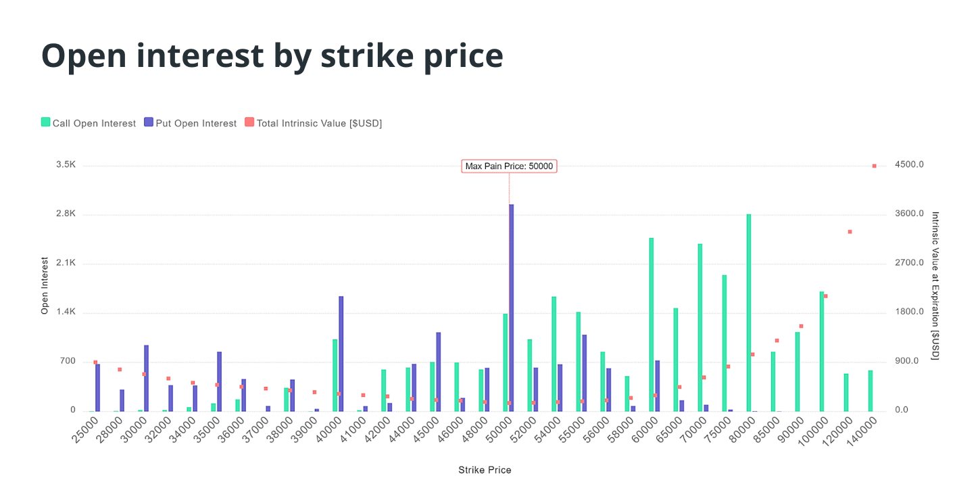Screen dimensions: 980x493
Task: Click the 25000 strike axis label
Action: pyautogui.click(x=84, y=431)
